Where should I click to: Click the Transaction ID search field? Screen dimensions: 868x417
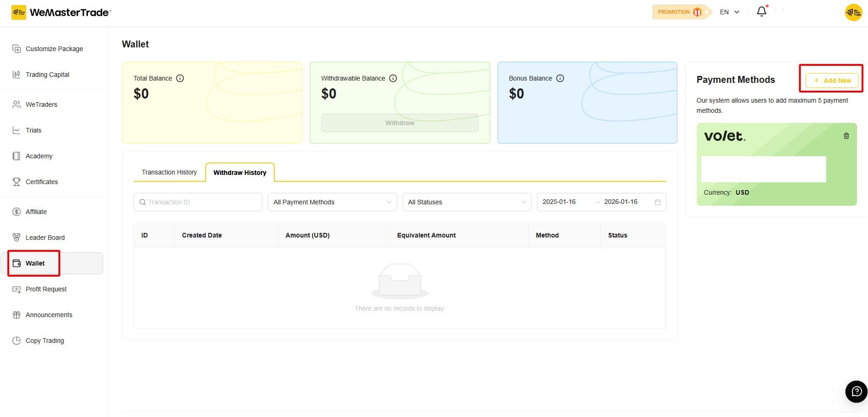tap(197, 202)
